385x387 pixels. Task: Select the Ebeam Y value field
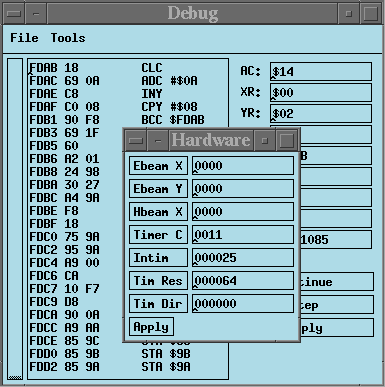pyautogui.click(x=243, y=189)
